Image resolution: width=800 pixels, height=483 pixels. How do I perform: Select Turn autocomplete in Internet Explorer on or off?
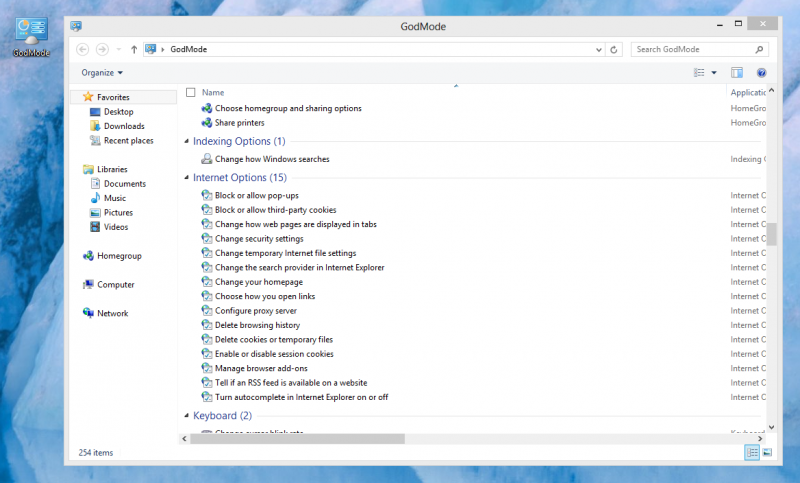coord(302,397)
